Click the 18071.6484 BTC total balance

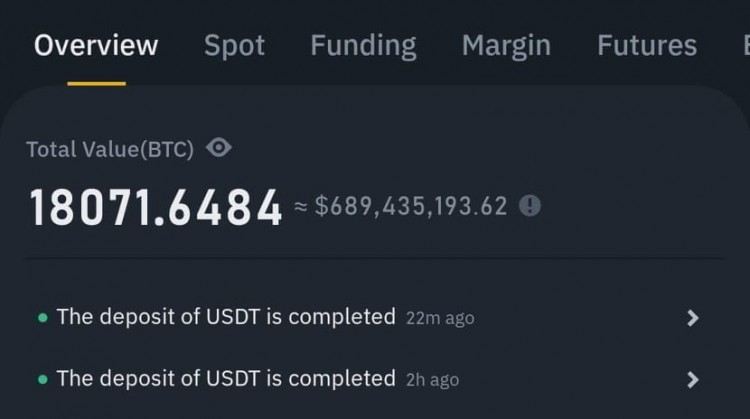156,207
